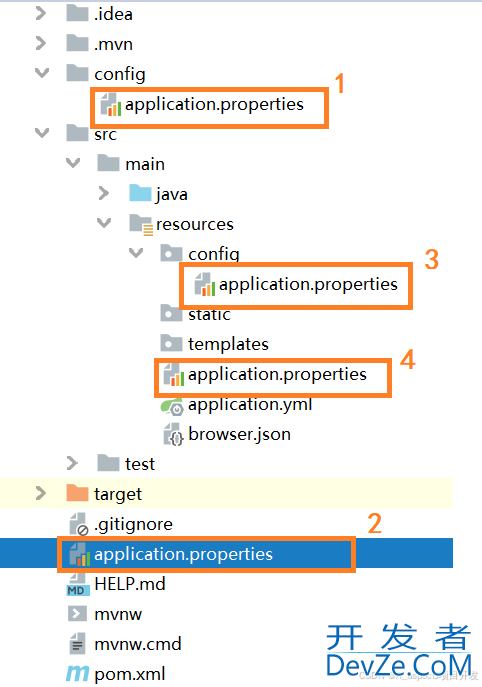This screenshot has width=482, height=687.
Task: Click the application.yml Spring config icon
Action: click(x=171, y=405)
